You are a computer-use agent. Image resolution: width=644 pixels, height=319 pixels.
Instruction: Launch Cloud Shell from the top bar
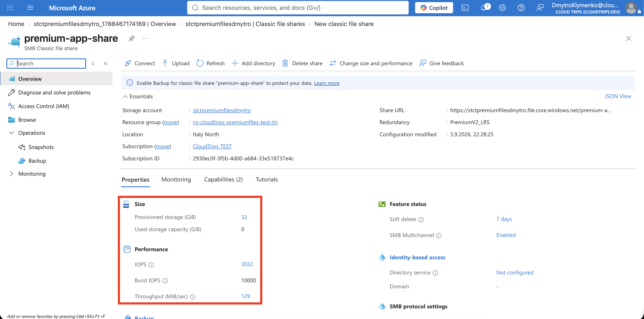click(x=465, y=8)
